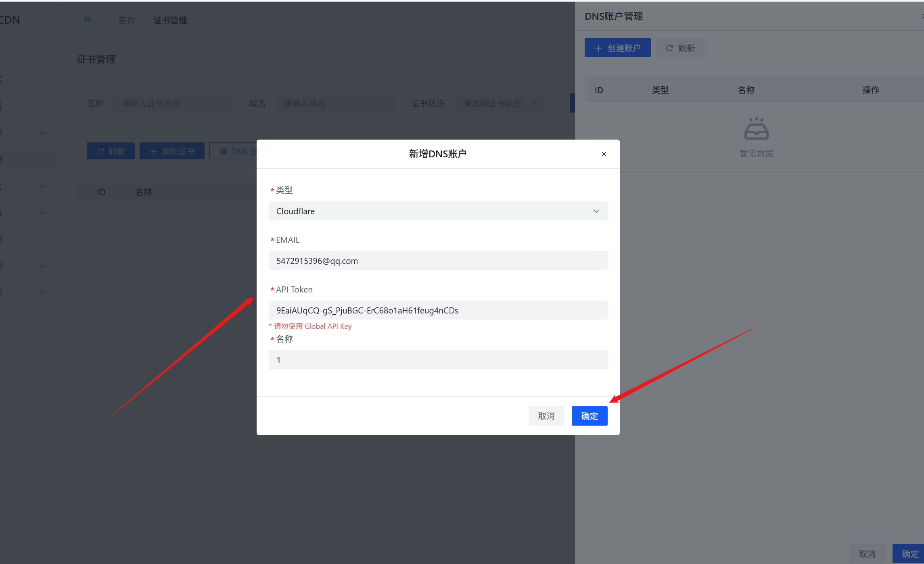Click 取消 at bottom of DNS账户管理 drawer
924x564 pixels.
pos(867,554)
